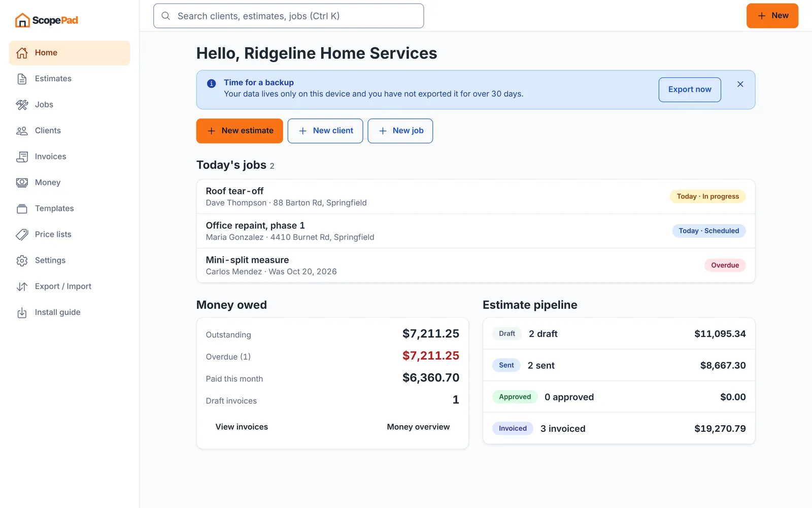Open the Roof tear-off job row
Screen dimensions: 812x508
point(476,197)
